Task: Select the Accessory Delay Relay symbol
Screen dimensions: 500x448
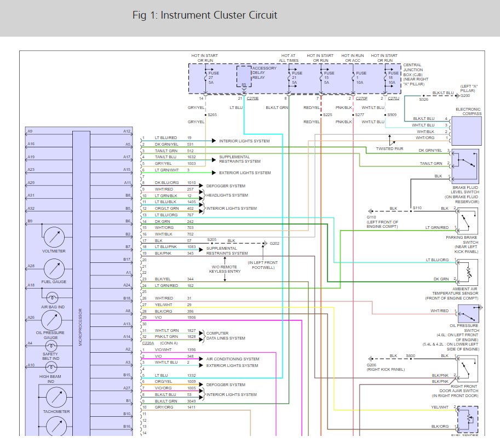Action: (244, 77)
